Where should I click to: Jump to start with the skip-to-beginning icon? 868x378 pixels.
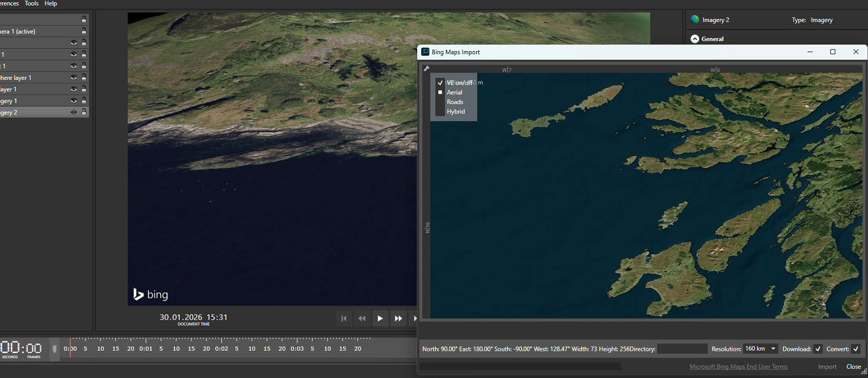pyautogui.click(x=344, y=318)
